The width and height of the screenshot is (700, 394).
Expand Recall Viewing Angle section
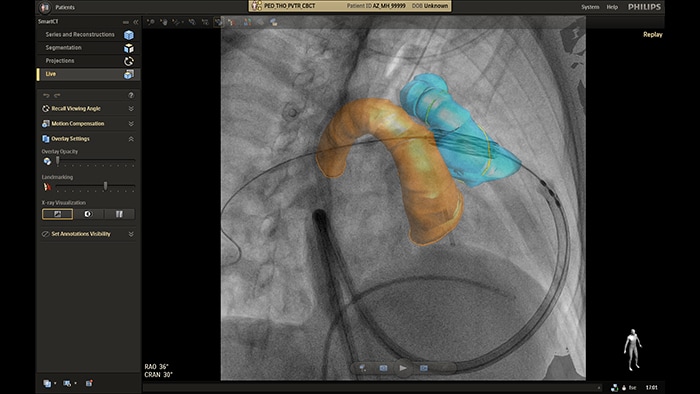(x=131, y=108)
